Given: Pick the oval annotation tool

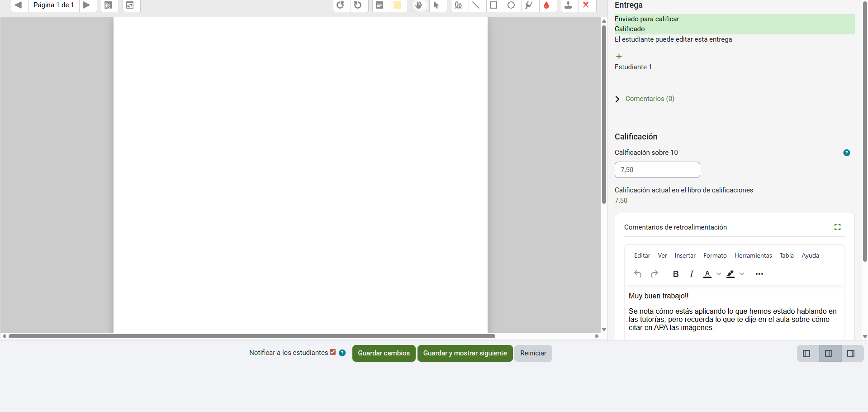Looking at the screenshot, I should 511,5.
